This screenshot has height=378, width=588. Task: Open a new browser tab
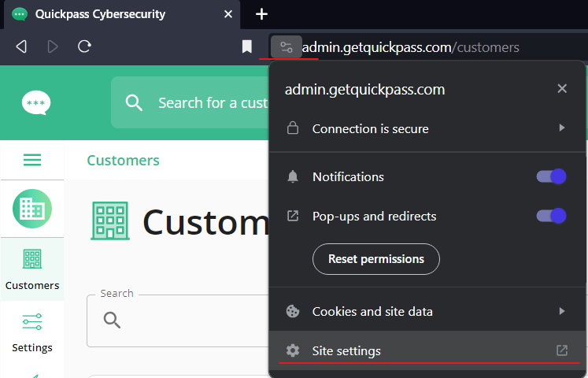tap(261, 14)
